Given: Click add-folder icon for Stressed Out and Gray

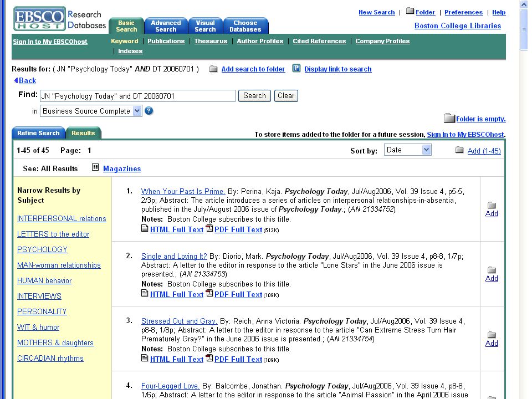Looking at the screenshot, I should point(492,335).
